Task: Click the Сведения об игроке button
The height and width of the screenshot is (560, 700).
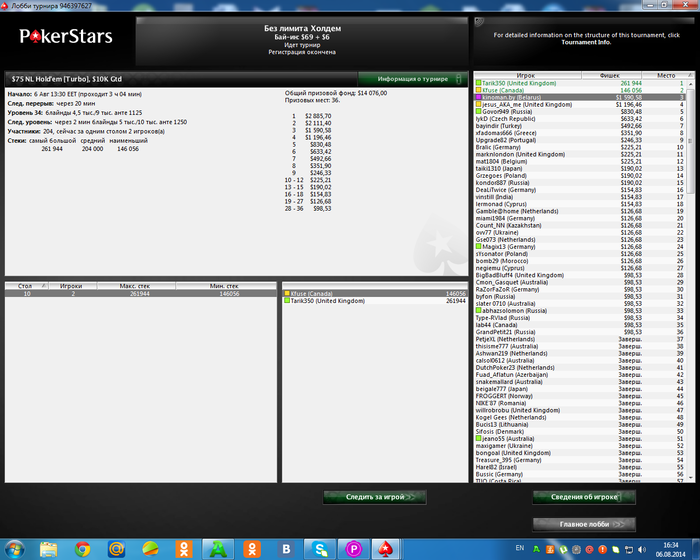Action: [584, 497]
